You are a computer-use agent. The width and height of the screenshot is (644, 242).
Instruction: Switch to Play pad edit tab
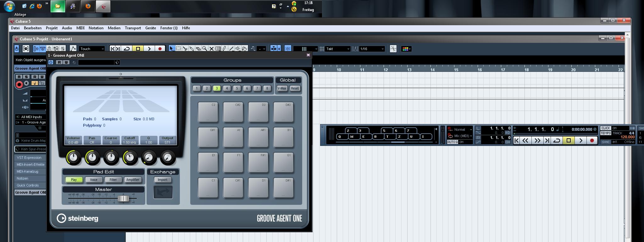74,180
